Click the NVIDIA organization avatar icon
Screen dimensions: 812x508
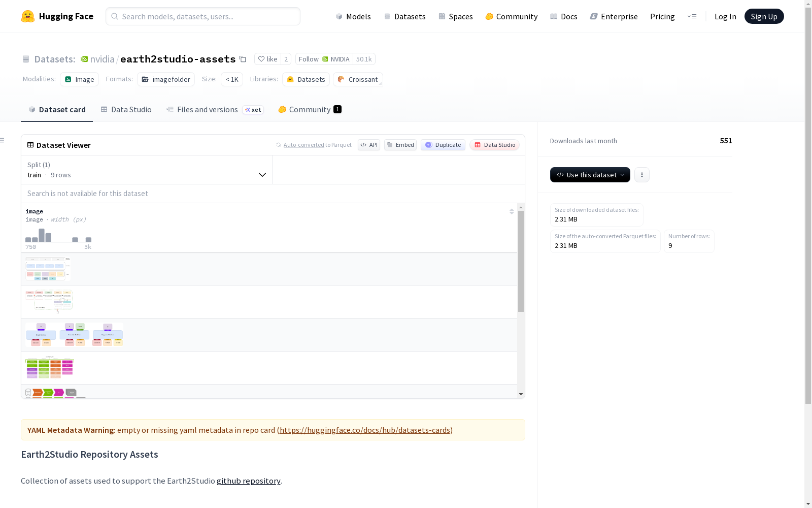325,59
